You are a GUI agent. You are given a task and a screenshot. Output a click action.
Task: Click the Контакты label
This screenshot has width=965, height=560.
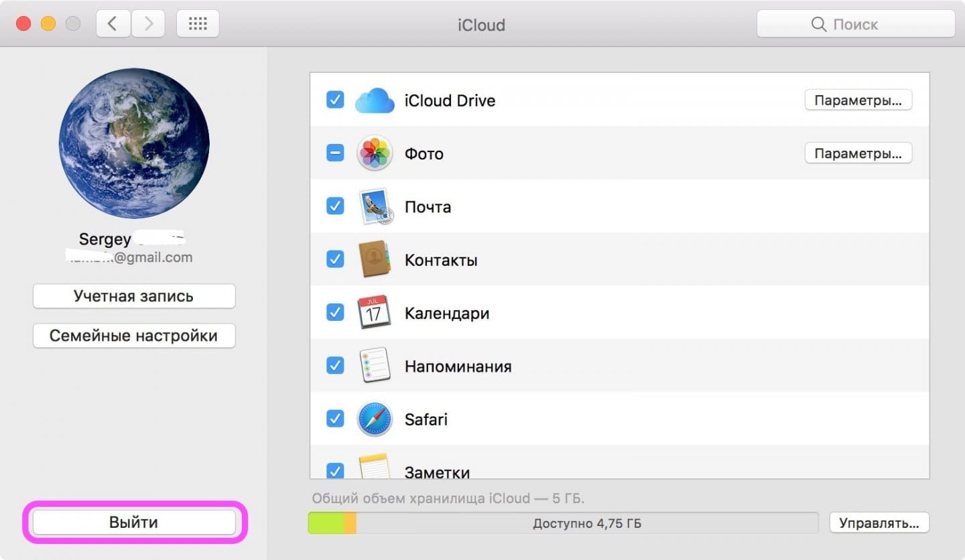pyautogui.click(x=441, y=260)
